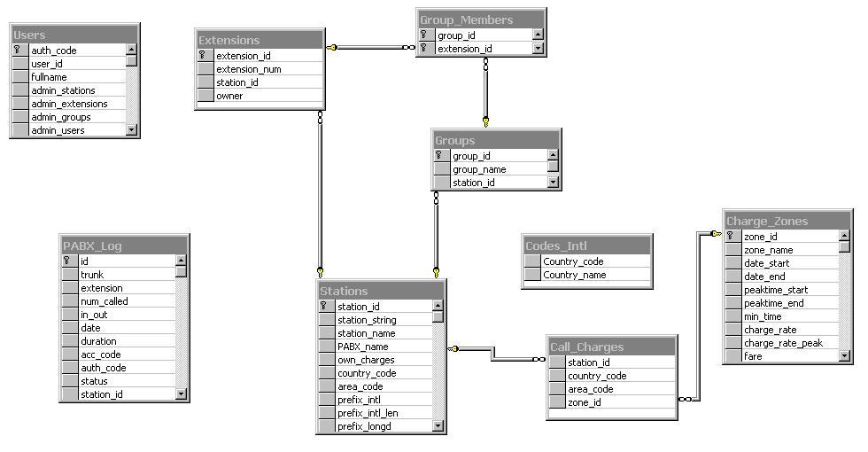Click the key icon beside station_id in Stations
This screenshot has width=868, height=452.
325,307
